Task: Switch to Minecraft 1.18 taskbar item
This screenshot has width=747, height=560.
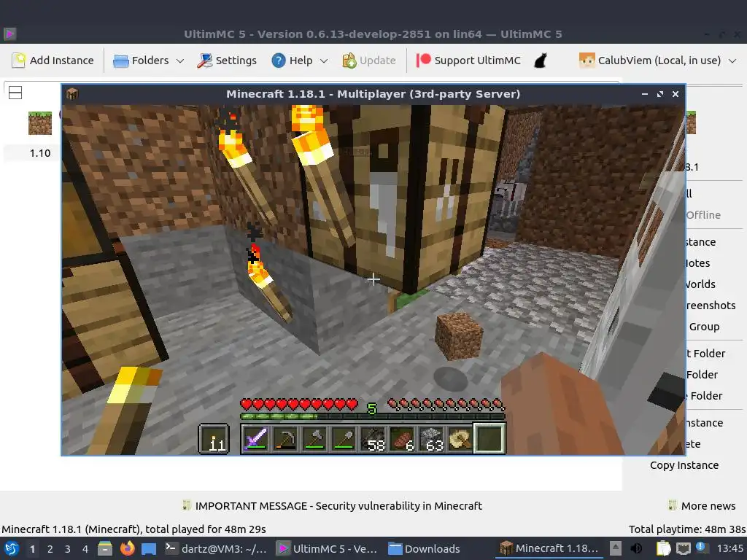Action: coord(550,548)
